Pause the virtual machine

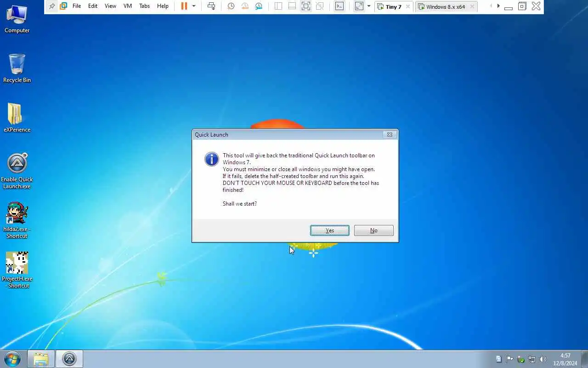click(x=184, y=6)
